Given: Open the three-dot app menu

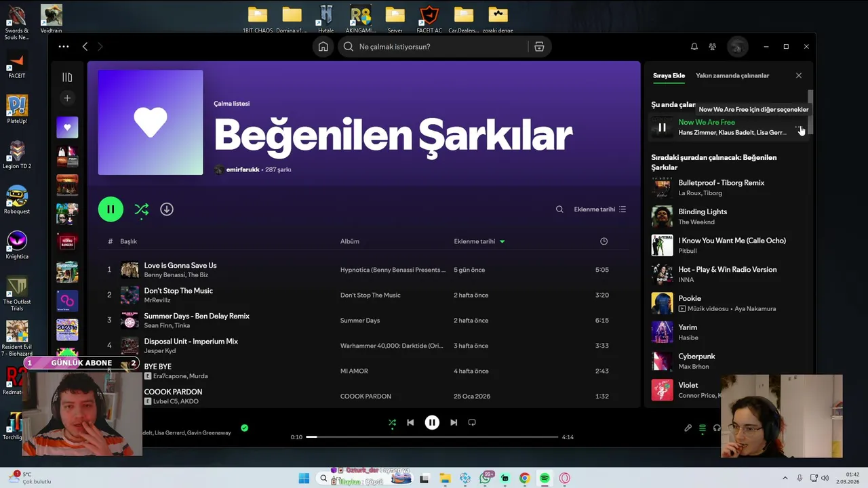Looking at the screenshot, I should click(x=64, y=47).
